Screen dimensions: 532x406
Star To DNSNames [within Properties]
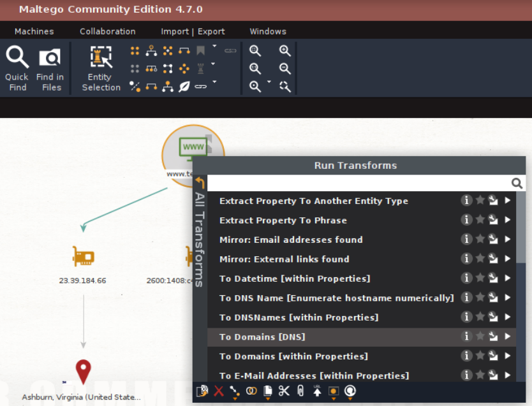[480, 317]
